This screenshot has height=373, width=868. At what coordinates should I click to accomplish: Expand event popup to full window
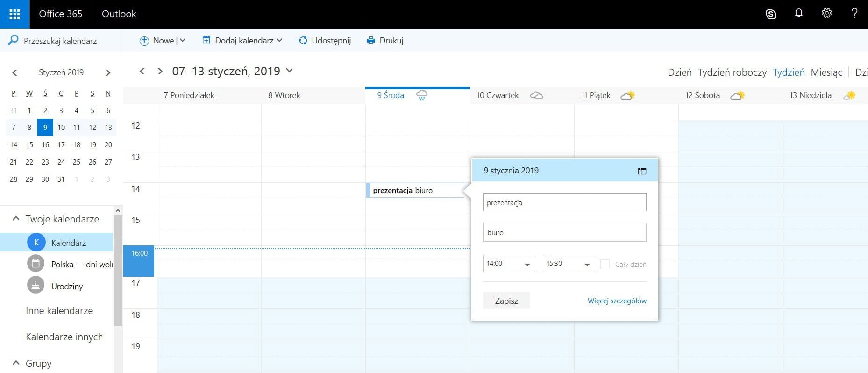coord(642,171)
